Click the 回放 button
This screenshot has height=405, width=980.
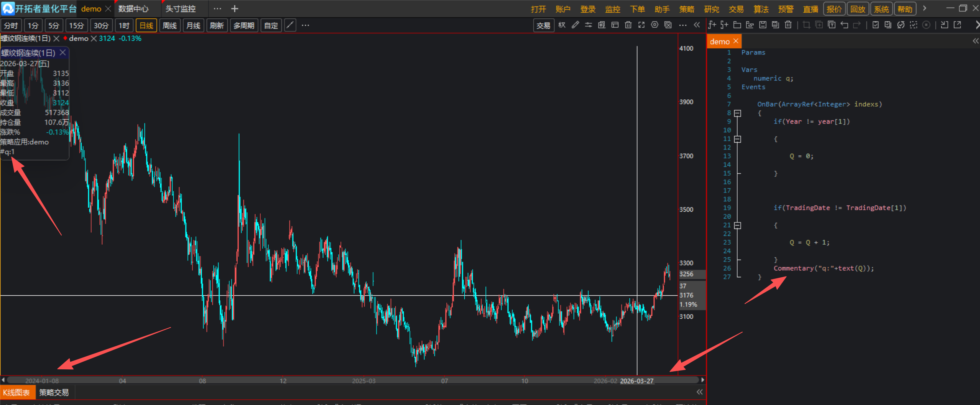(x=858, y=9)
